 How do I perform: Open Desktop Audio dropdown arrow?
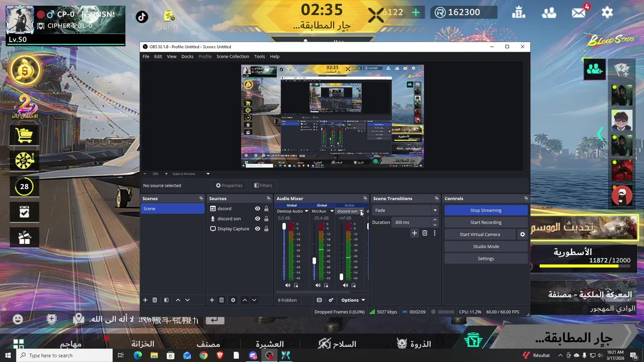point(306,211)
